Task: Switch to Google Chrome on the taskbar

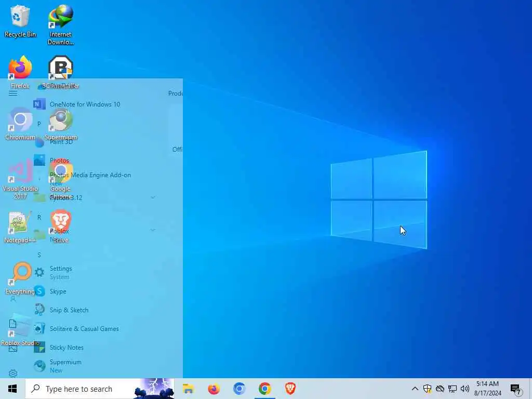Action: pos(264,389)
